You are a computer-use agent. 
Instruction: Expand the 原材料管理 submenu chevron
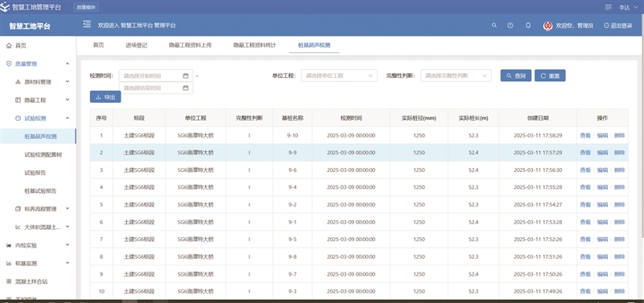pos(68,82)
